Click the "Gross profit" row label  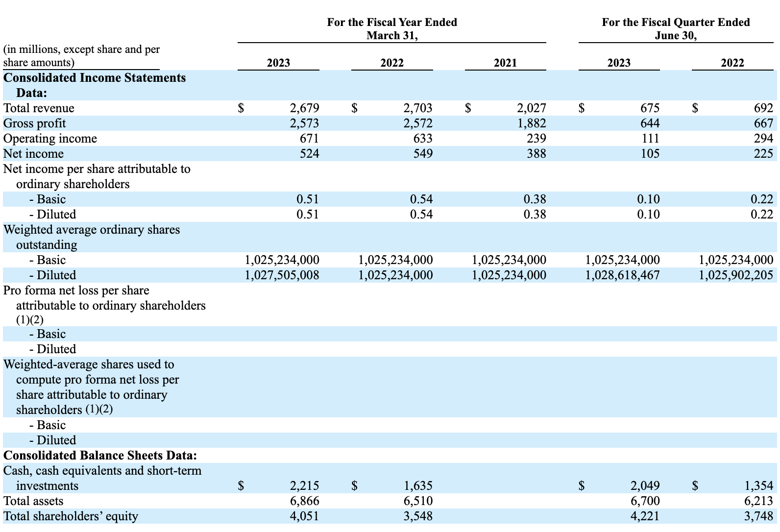(34, 123)
